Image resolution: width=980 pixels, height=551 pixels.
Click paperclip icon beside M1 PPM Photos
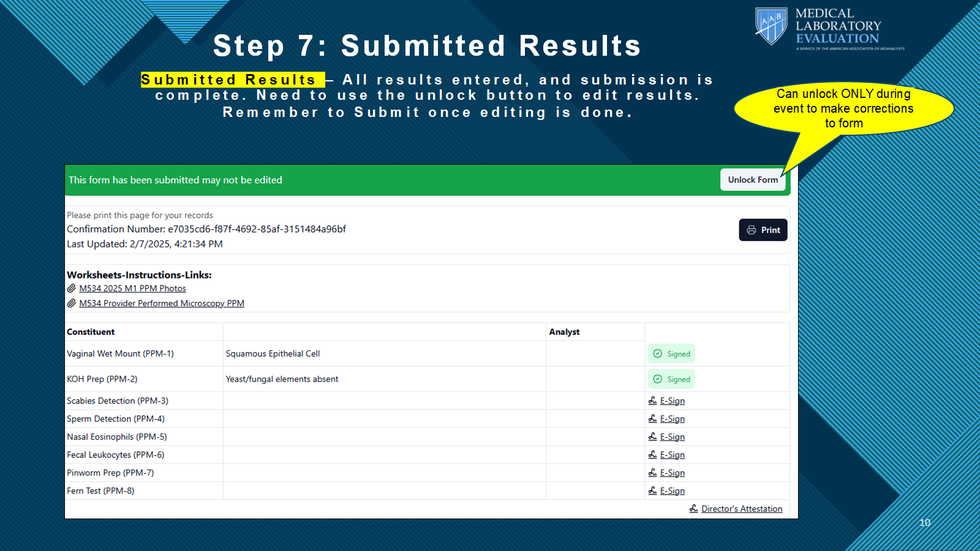[72, 288]
